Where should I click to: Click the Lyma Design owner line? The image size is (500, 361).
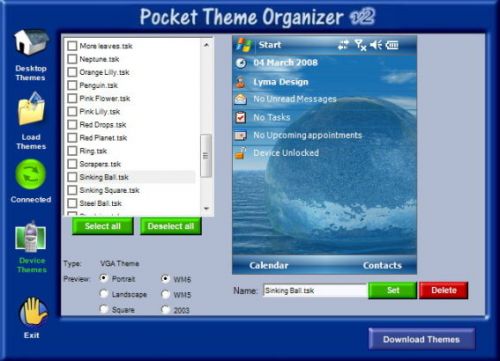[x=281, y=82]
